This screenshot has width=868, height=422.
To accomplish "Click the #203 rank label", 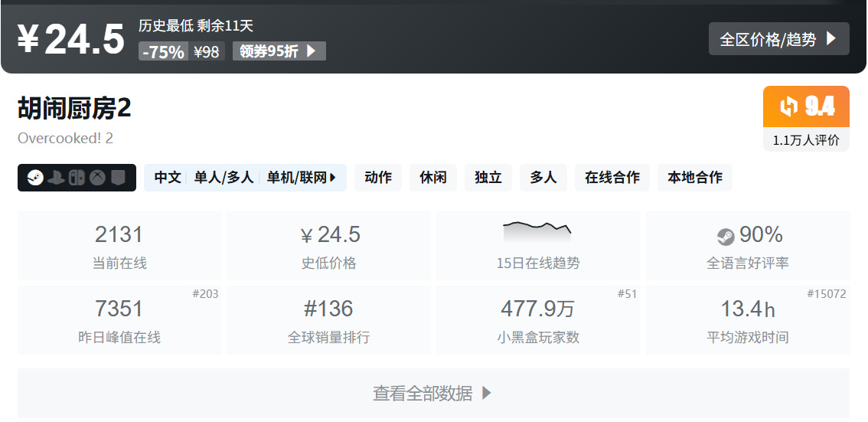I will 205,293.
